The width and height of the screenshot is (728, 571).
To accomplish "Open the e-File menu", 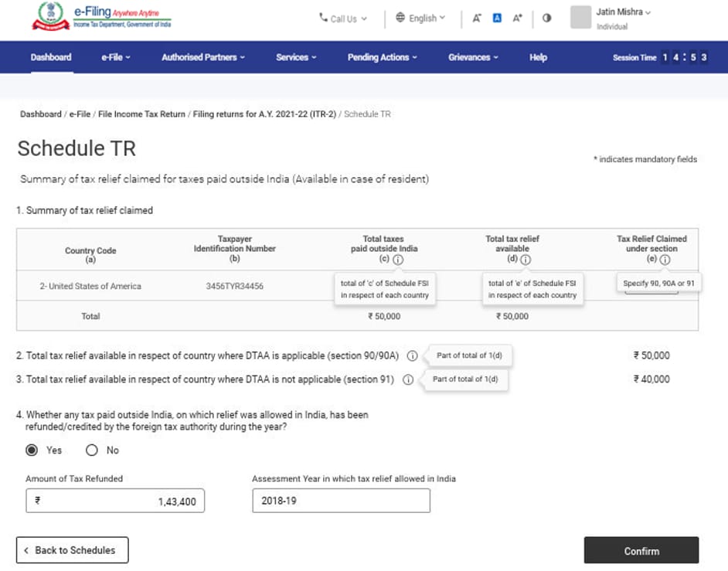I will point(116,57).
